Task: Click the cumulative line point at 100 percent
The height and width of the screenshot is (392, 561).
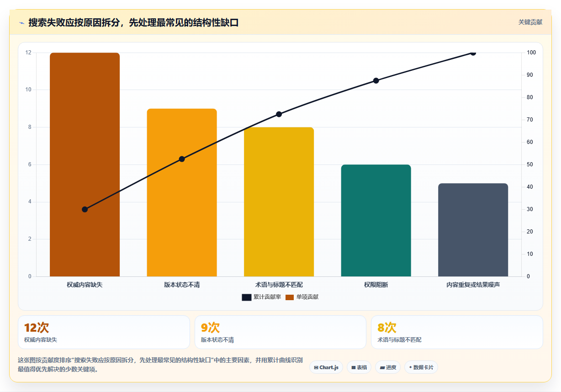Action: (x=473, y=53)
